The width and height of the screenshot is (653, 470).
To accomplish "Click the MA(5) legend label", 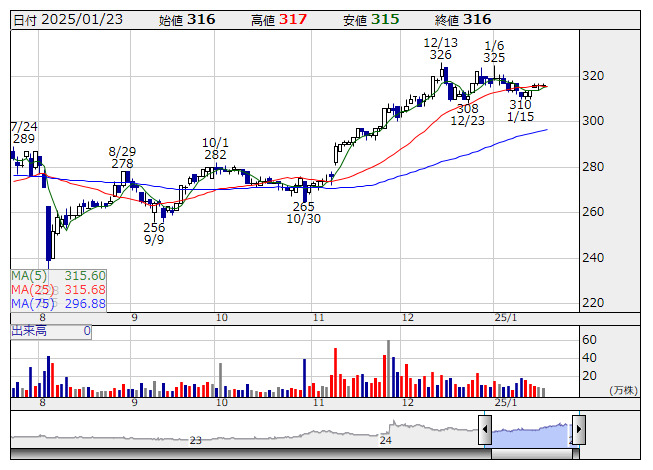I will [x=30, y=275].
